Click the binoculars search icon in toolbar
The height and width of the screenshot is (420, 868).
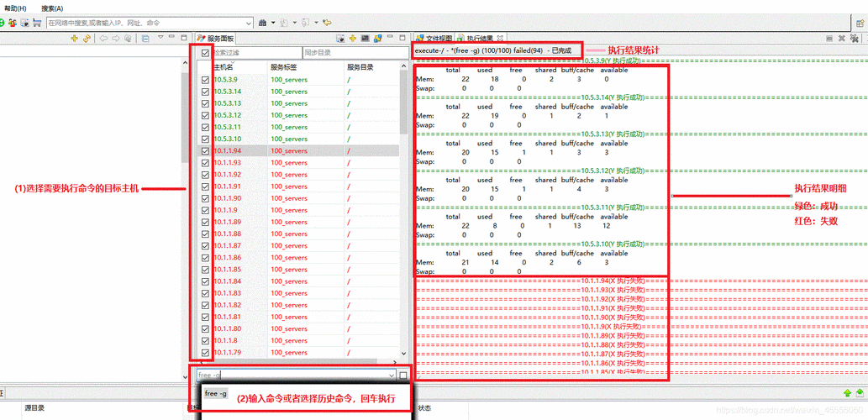[x=263, y=22]
